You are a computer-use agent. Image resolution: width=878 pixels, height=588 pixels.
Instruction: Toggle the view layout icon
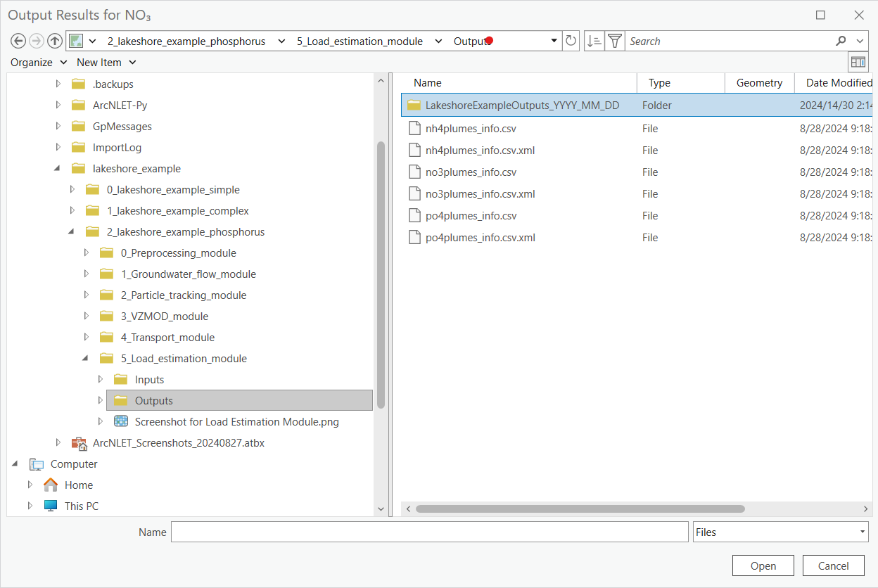click(x=858, y=62)
